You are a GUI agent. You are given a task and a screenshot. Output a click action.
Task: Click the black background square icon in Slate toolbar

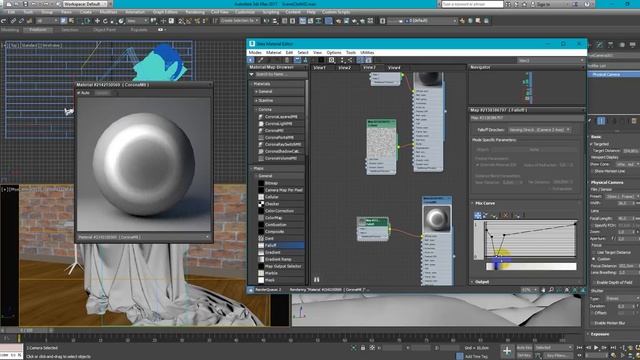tap(321, 60)
